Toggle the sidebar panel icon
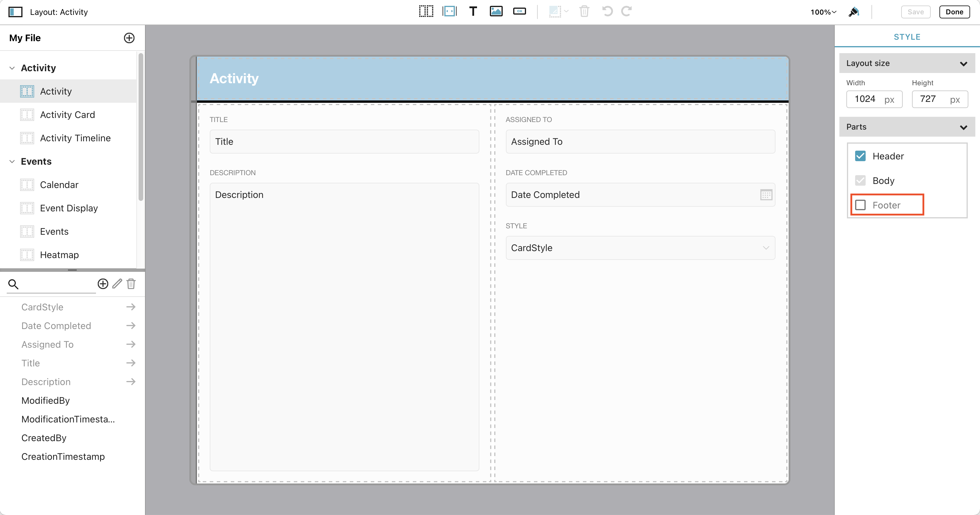980x515 pixels. [15, 12]
